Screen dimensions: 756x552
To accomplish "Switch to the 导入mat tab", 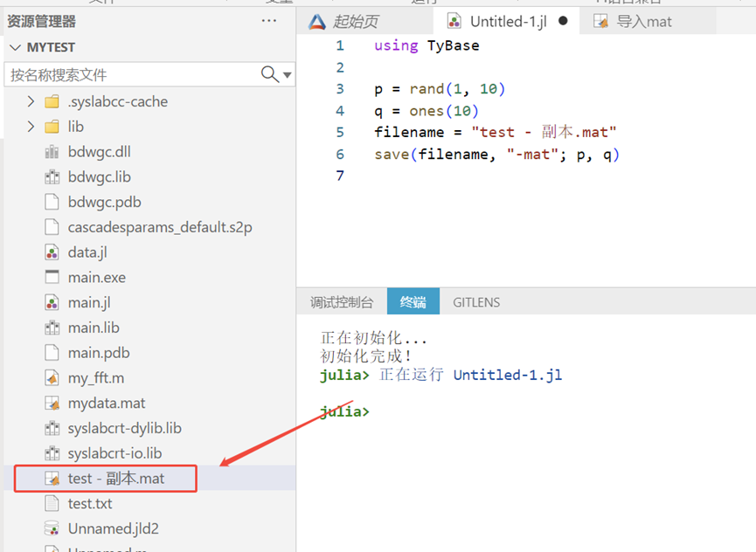I will coord(646,21).
